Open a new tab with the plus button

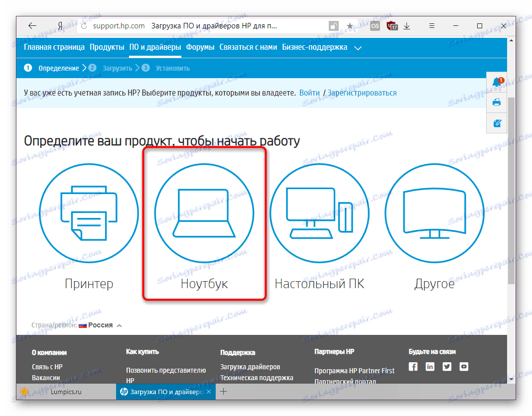coord(224,392)
